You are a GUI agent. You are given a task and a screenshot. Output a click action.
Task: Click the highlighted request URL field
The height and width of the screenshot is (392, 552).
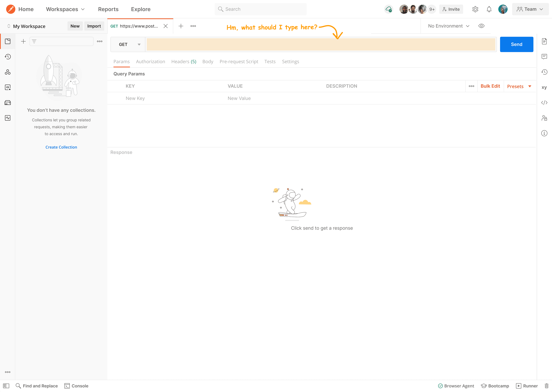pos(321,44)
